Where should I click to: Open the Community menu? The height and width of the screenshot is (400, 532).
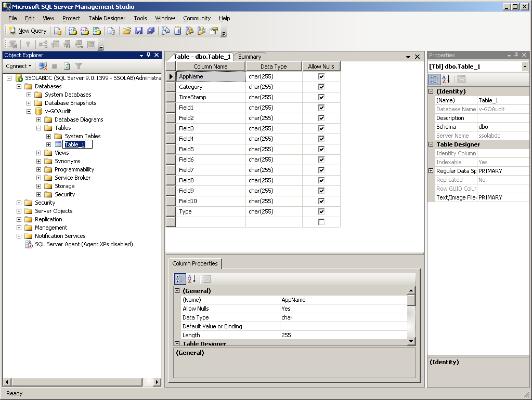click(x=197, y=18)
